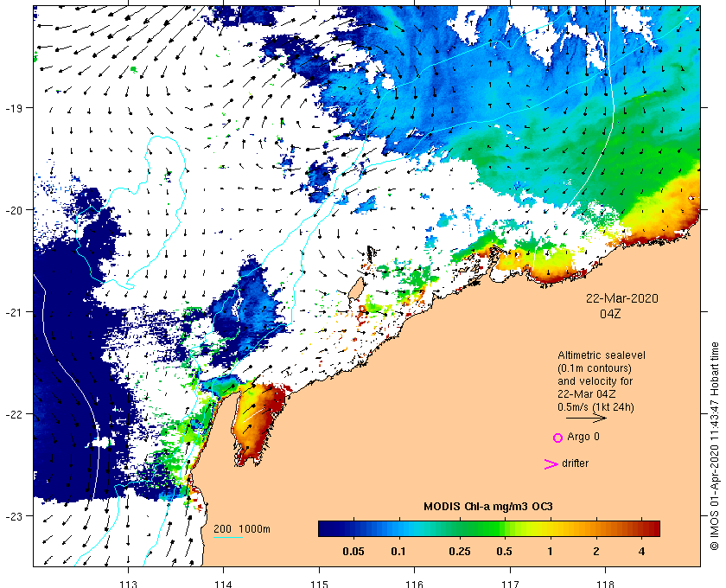Screen dimensions: 726x588
Task: Click the magenta drifter arrow symbol
Action: [551, 464]
